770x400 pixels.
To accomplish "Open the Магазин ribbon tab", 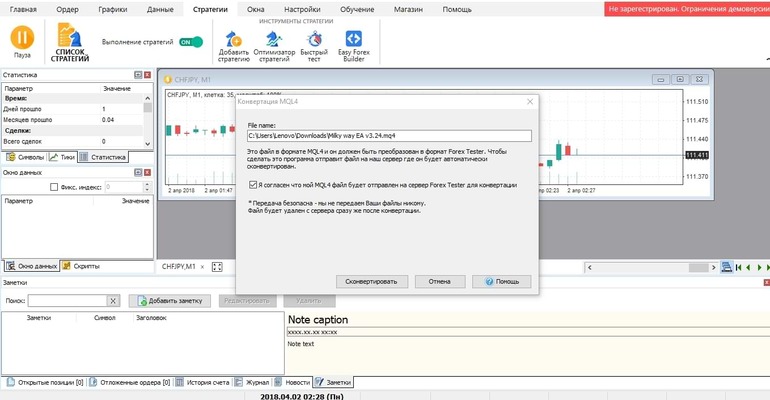I will point(408,9).
